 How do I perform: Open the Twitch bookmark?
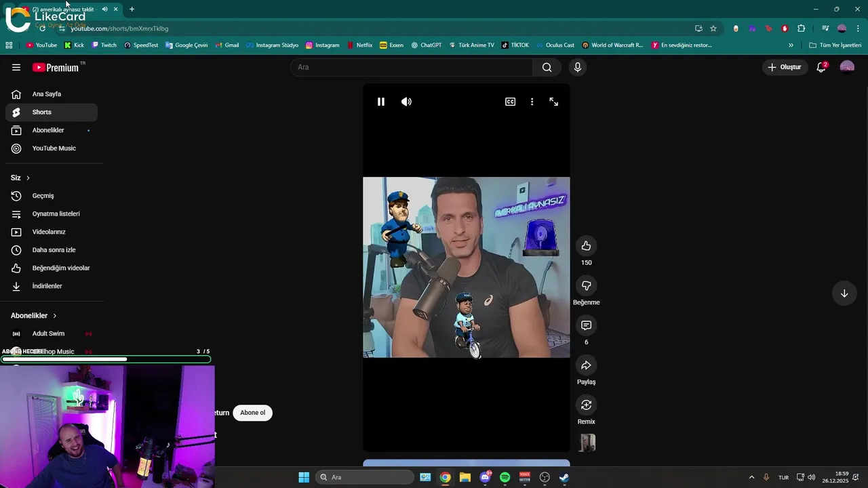(x=104, y=45)
